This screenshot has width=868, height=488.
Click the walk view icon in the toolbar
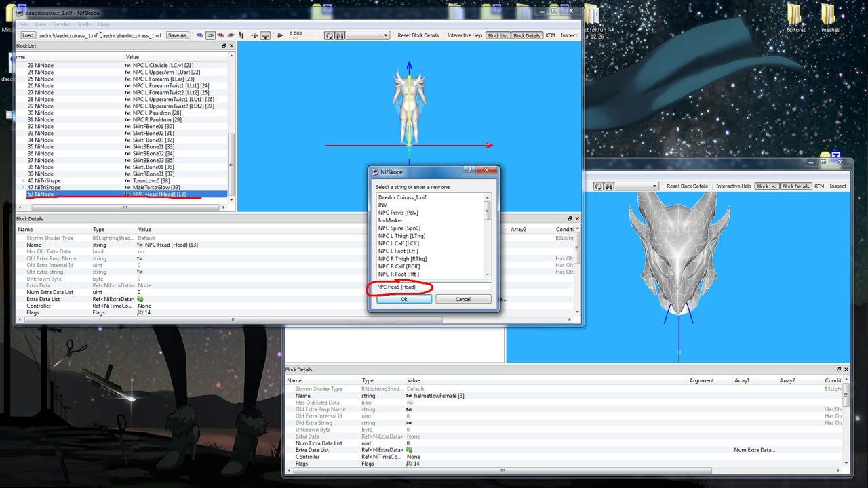[x=241, y=35]
